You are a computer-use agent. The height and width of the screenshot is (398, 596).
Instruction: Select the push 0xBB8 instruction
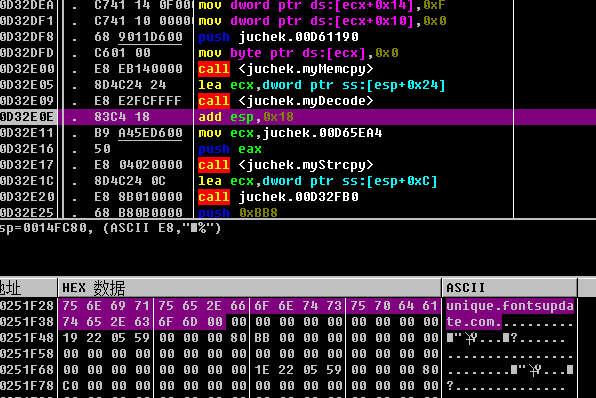[238, 212]
